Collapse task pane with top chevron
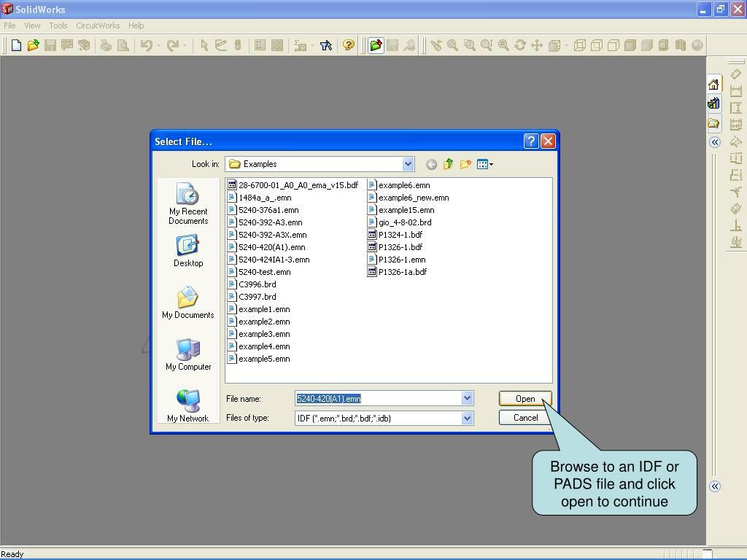Image resolution: width=747 pixels, height=560 pixels. 715,142
